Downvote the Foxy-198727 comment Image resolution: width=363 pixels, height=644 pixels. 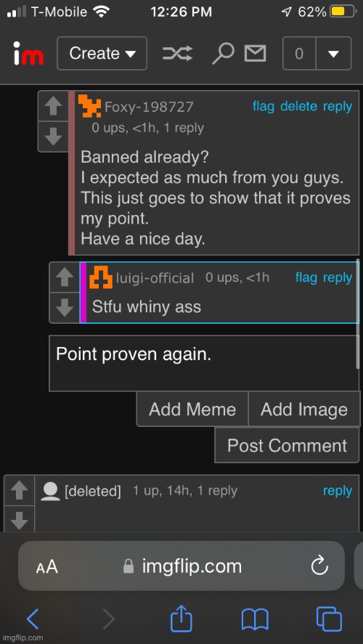[x=53, y=136]
